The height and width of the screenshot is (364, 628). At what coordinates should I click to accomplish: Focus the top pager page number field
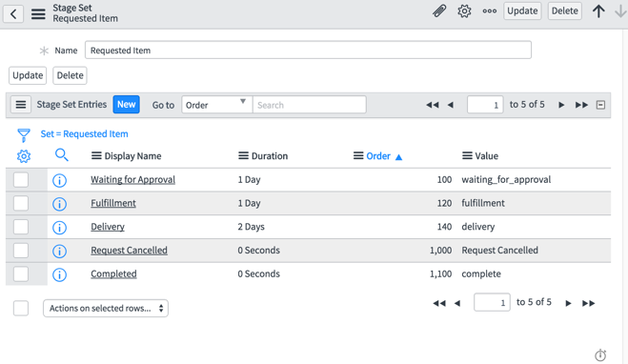point(485,105)
